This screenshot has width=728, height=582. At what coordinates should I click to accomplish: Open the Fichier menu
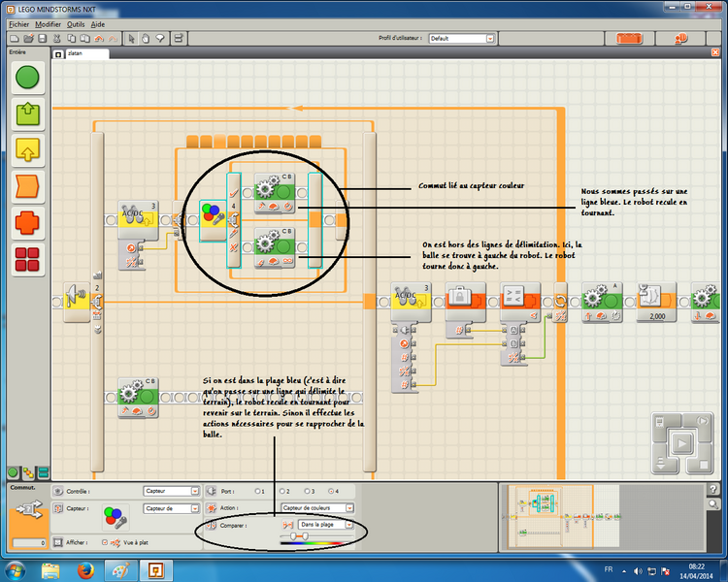point(18,23)
